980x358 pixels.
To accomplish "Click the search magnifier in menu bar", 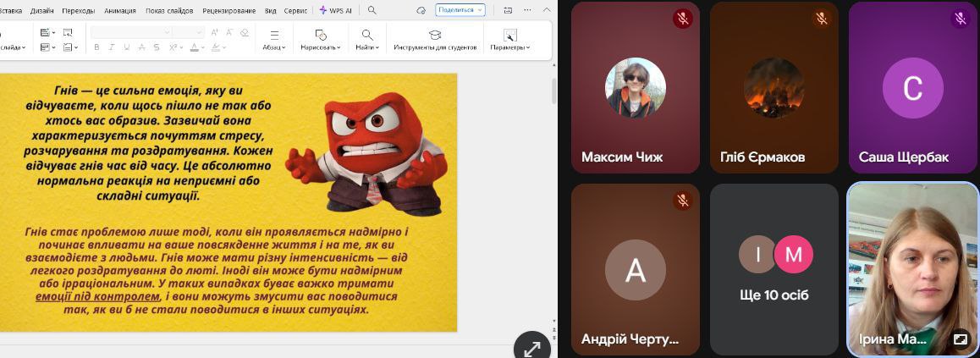I will tap(372, 10).
